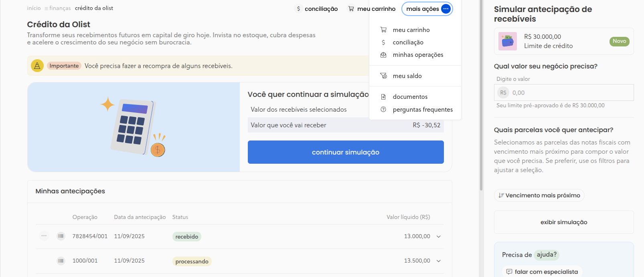Click the Operação column header
This screenshot has height=277, width=644.
tap(85, 217)
